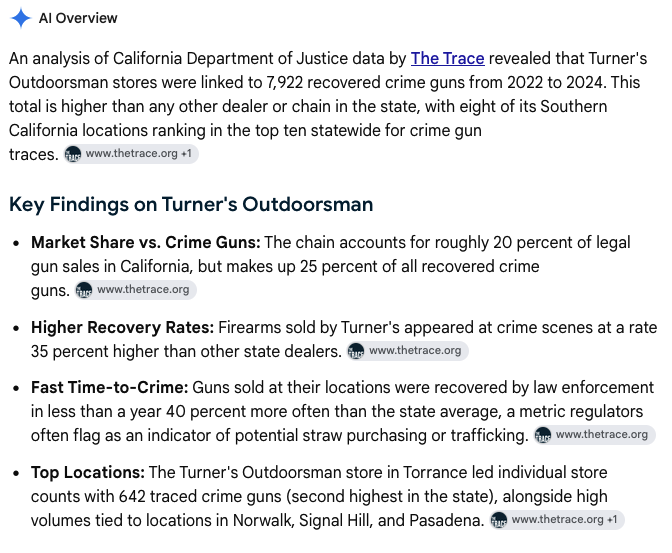This screenshot has height=553, width=672.
Task: Click the bold 'Fast Time-to-Crime:' text
Action: 110,388
